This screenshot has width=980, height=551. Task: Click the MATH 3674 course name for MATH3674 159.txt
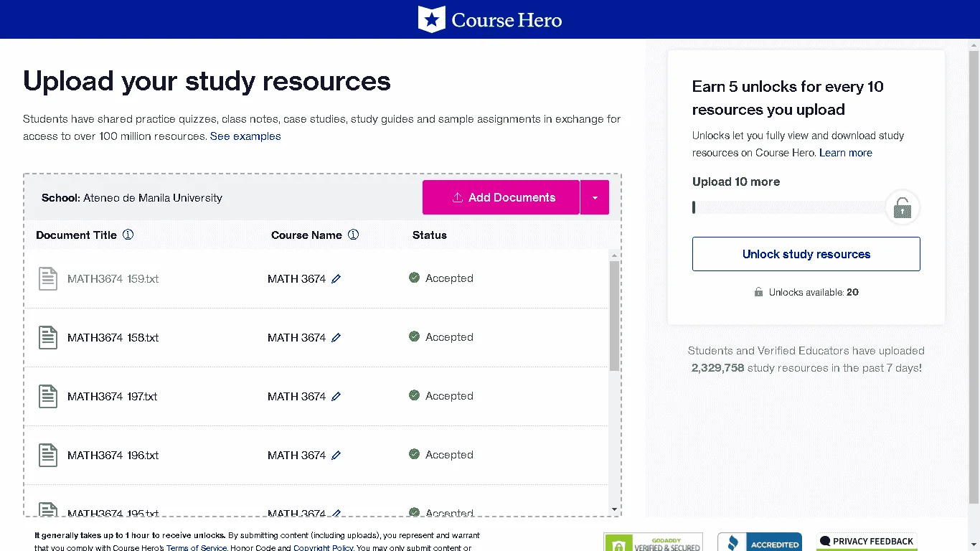[297, 279]
